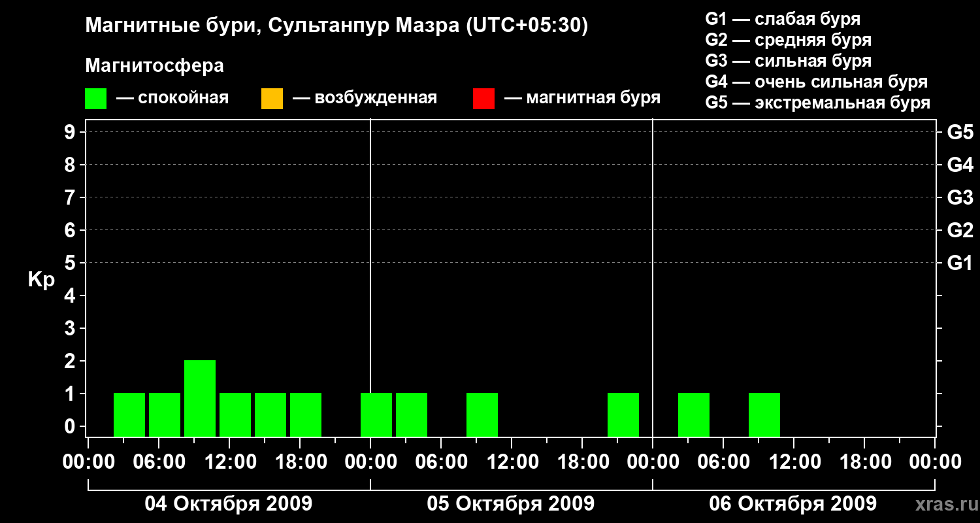Click the first green bar on 04 October
This screenshot has width=980, height=523.
click(x=129, y=414)
